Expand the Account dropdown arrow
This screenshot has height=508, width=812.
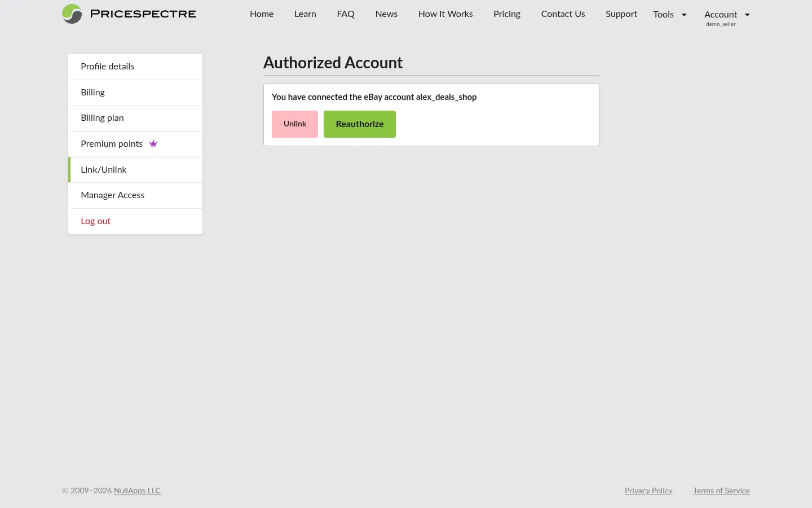tap(747, 15)
